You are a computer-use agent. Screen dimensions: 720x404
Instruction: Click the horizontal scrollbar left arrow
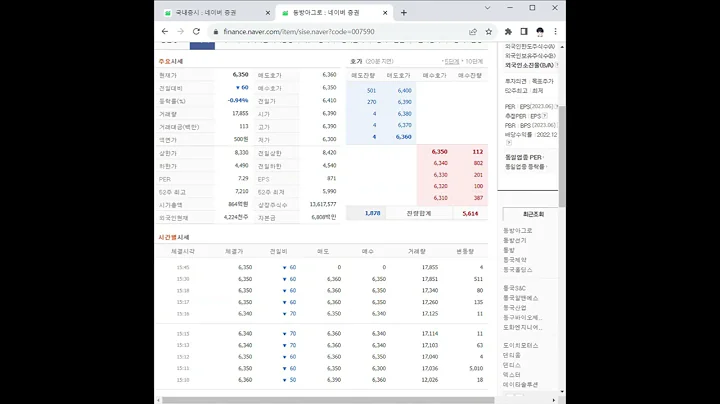coord(158,400)
